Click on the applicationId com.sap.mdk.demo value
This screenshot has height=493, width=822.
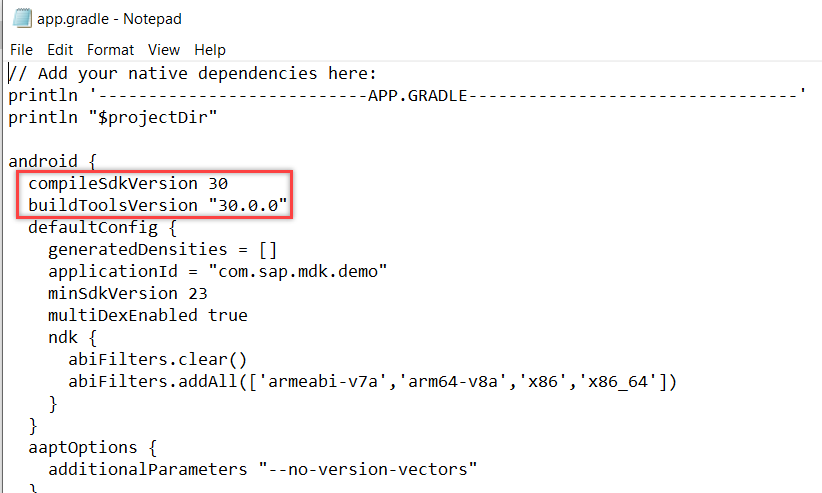click(x=298, y=272)
